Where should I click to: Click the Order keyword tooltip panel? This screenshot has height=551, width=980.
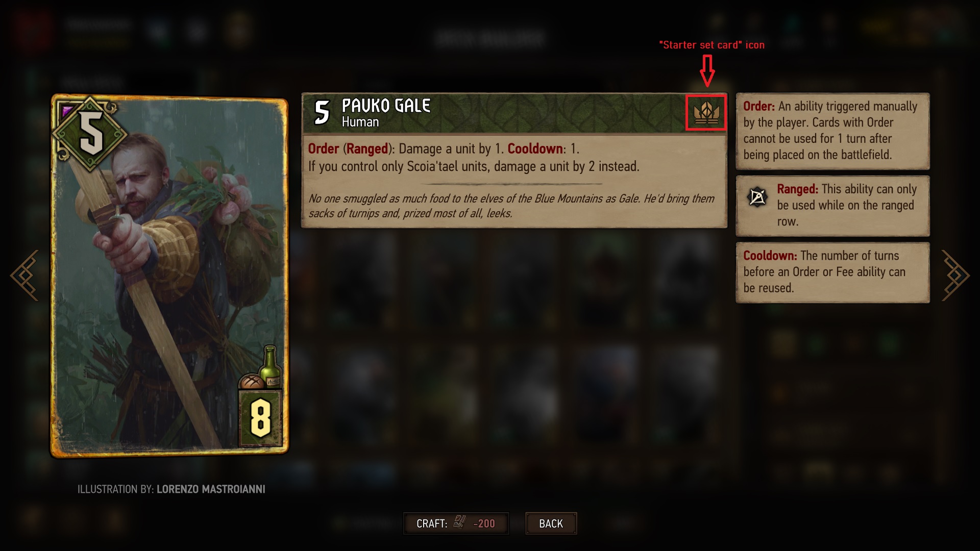click(832, 131)
